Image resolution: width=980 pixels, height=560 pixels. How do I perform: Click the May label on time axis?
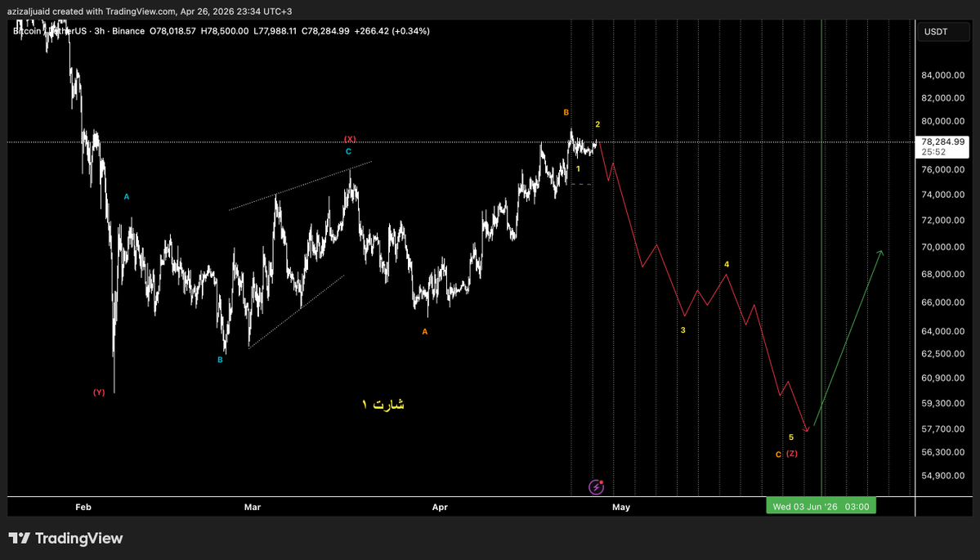point(621,507)
